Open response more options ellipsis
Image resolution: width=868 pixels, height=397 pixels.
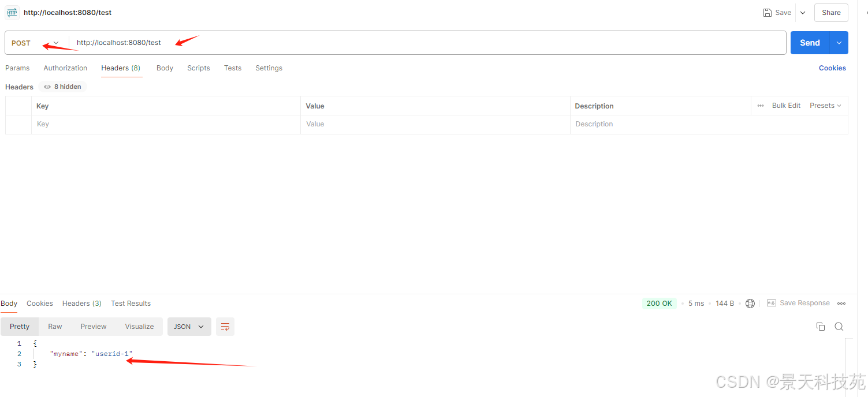[841, 304]
